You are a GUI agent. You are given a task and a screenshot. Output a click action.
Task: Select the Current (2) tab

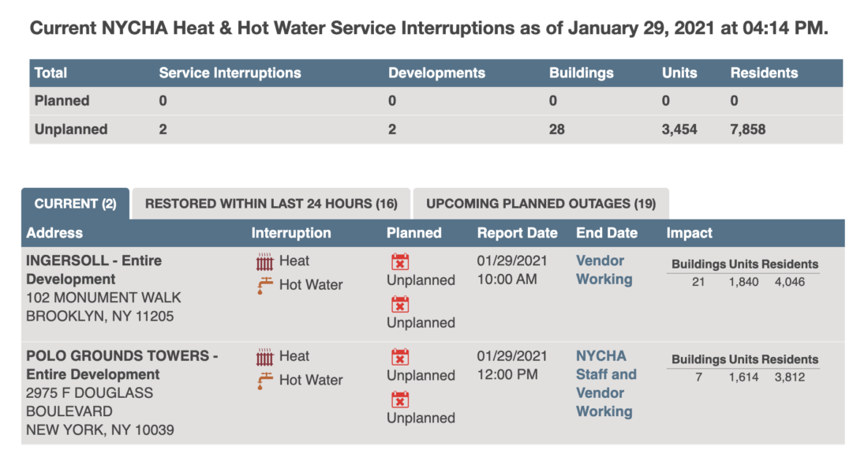[75, 204]
